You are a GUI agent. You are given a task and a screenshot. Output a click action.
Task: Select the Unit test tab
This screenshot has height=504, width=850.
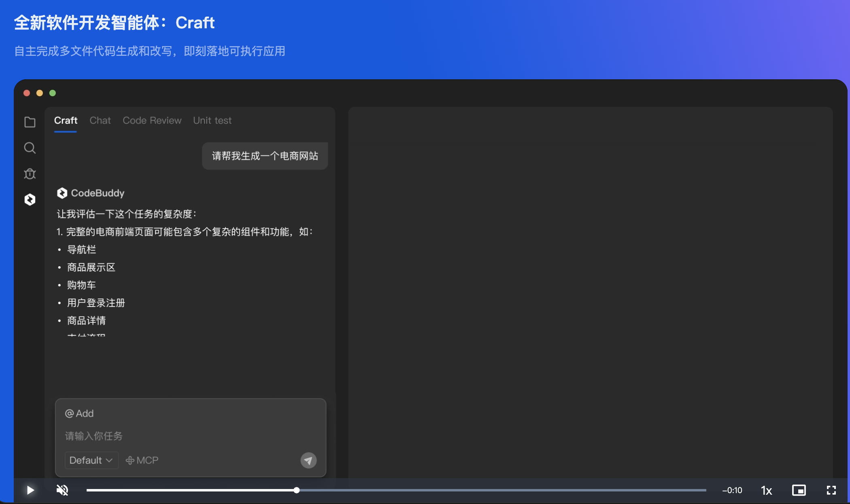212,121
